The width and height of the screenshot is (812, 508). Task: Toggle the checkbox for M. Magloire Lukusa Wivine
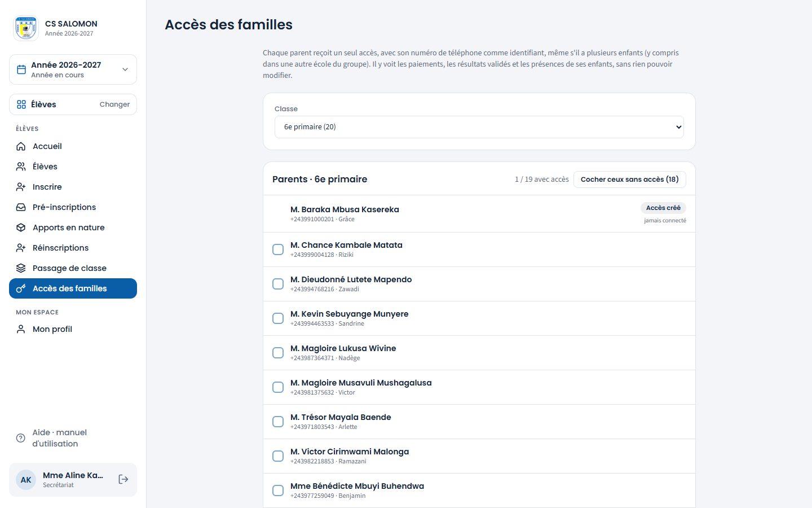pos(278,353)
